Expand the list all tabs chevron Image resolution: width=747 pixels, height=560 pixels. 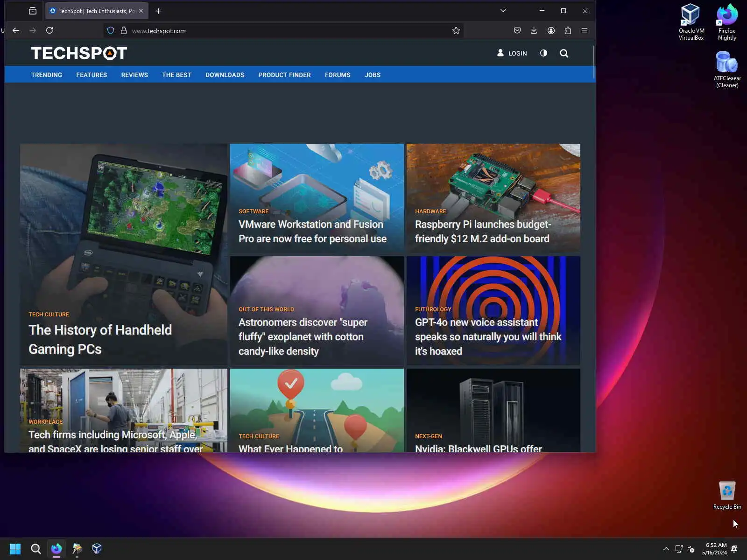coord(503,11)
